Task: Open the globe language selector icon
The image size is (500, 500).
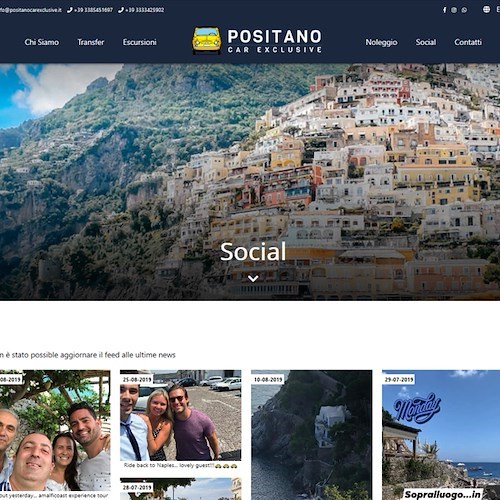Action: click(487, 9)
